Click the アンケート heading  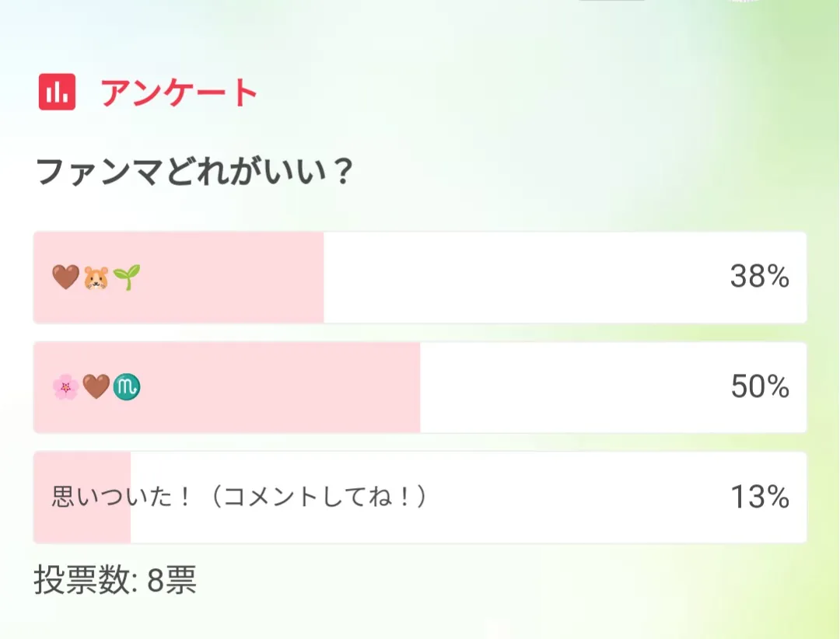(x=179, y=93)
